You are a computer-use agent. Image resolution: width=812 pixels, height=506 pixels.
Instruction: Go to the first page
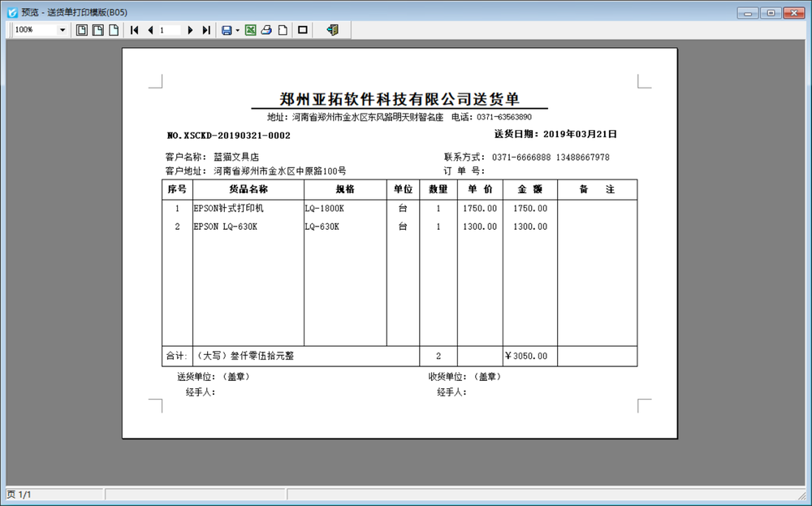tap(135, 30)
